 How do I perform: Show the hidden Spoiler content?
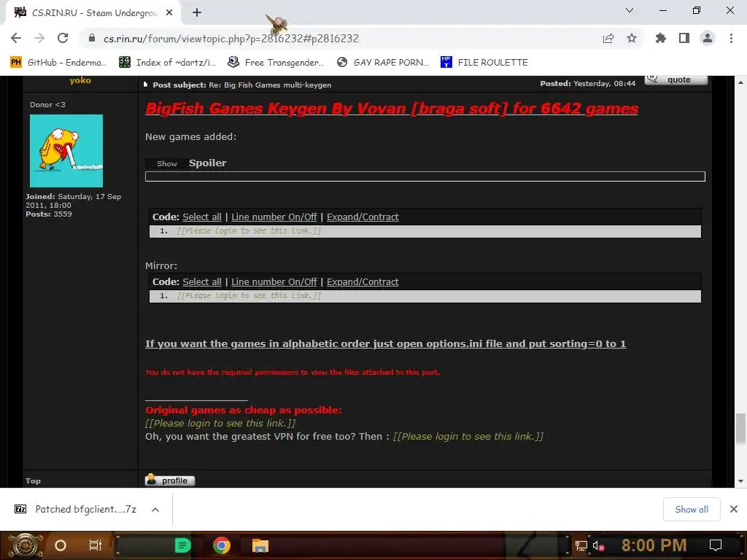(167, 163)
